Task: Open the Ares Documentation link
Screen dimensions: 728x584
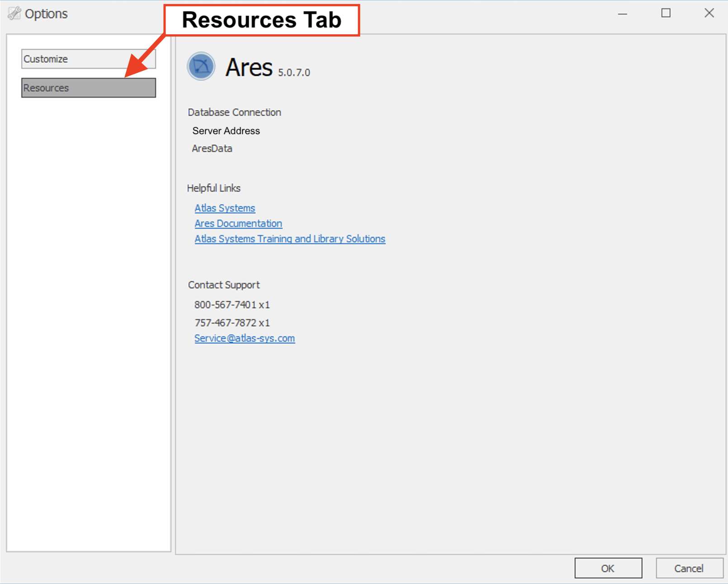Action: coord(238,223)
